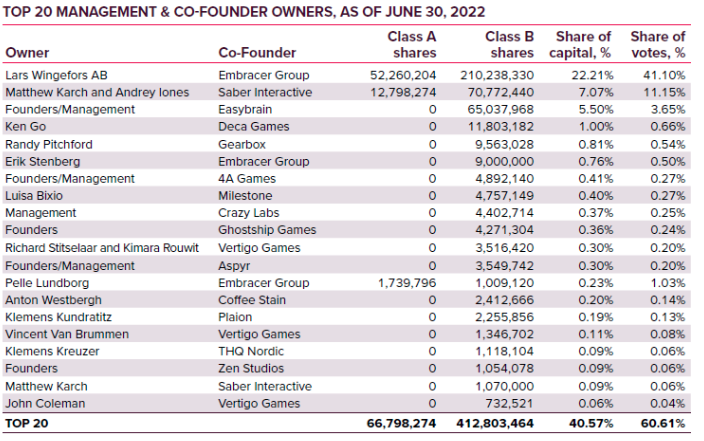
Task: Select the 'Klemens Kreuzer' owner cell
Action: click(52, 351)
